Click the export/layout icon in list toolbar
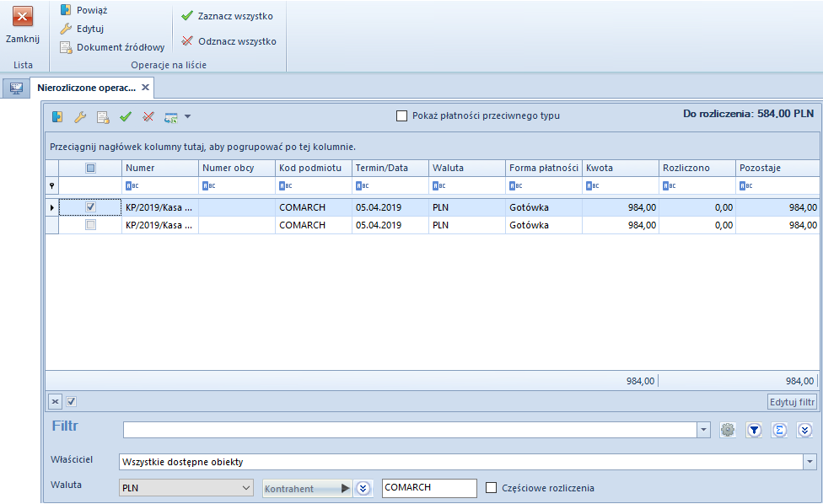Image resolution: width=823 pixels, height=504 pixels. tap(170, 117)
